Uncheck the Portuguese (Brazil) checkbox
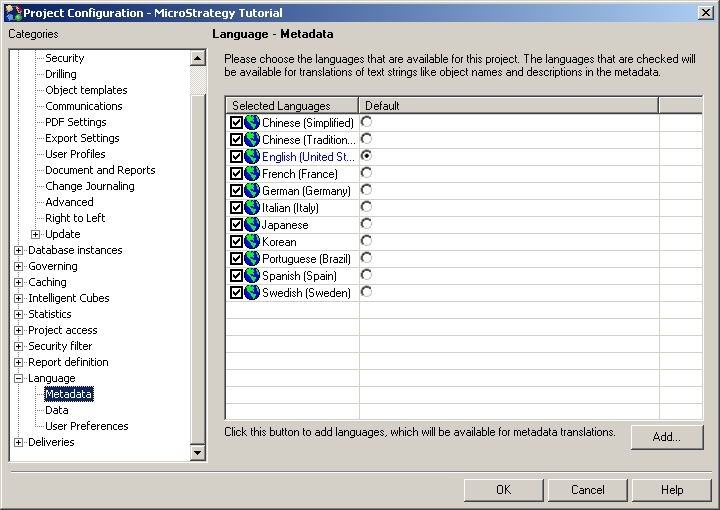 point(236,258)
